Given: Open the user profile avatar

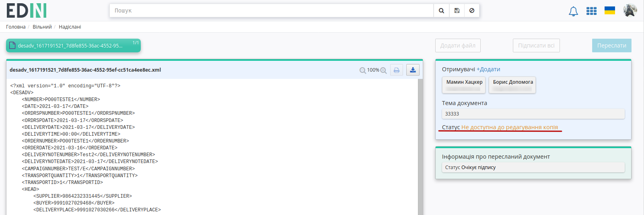Looking at the screenshot, I should 630,10.
